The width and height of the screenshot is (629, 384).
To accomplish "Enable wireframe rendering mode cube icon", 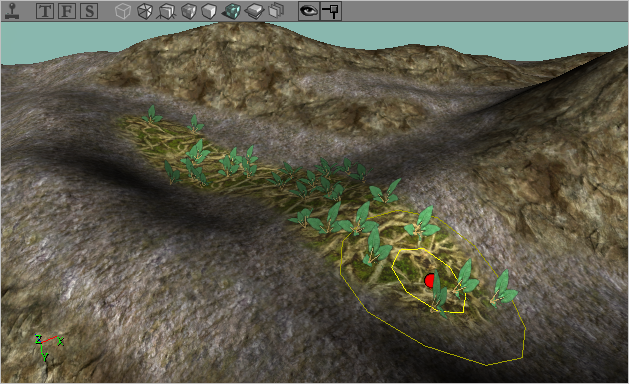I will (145, 11).
